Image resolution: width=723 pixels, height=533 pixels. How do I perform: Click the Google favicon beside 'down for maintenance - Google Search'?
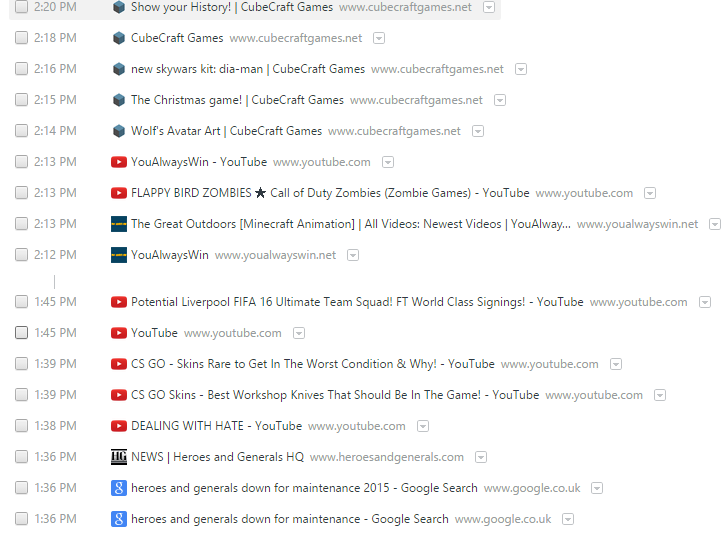119,519
